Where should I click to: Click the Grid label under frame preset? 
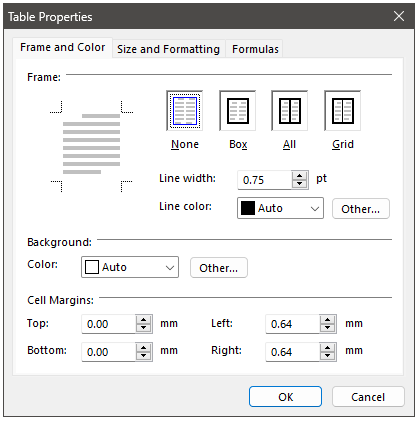point(343,144)
